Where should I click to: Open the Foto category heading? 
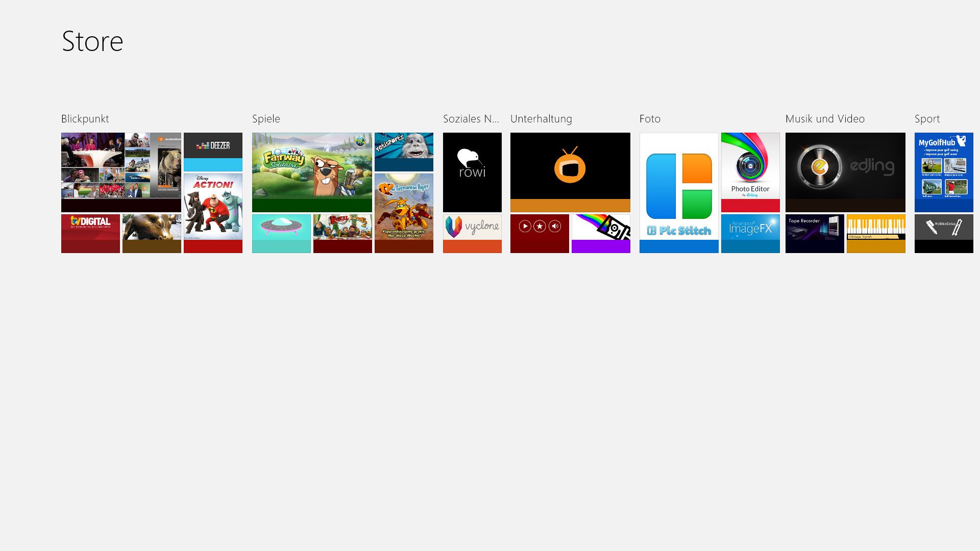pos(649,119)
